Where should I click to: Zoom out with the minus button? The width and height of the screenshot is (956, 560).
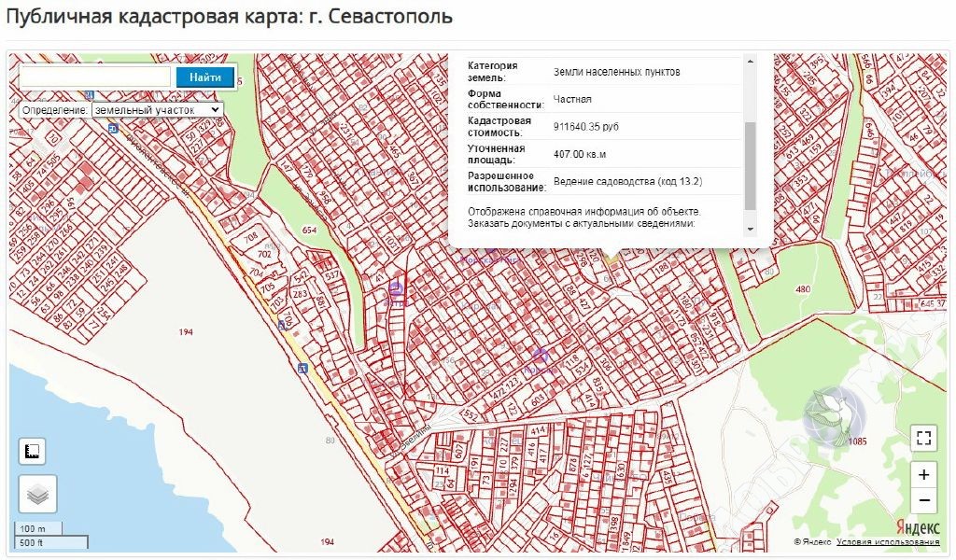923,501
